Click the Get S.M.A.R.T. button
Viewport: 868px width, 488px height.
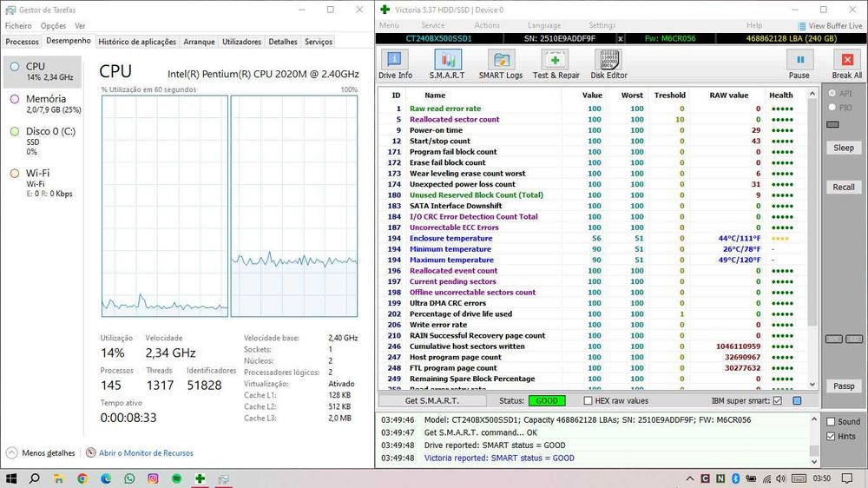(x=431, y=400)
